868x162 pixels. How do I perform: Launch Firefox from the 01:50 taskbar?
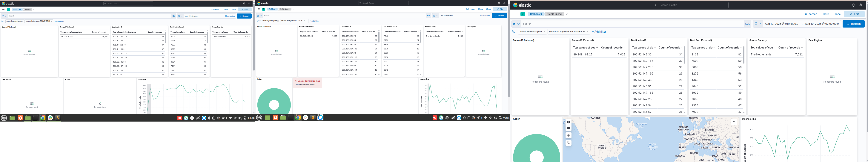click(x=20, y=118)
